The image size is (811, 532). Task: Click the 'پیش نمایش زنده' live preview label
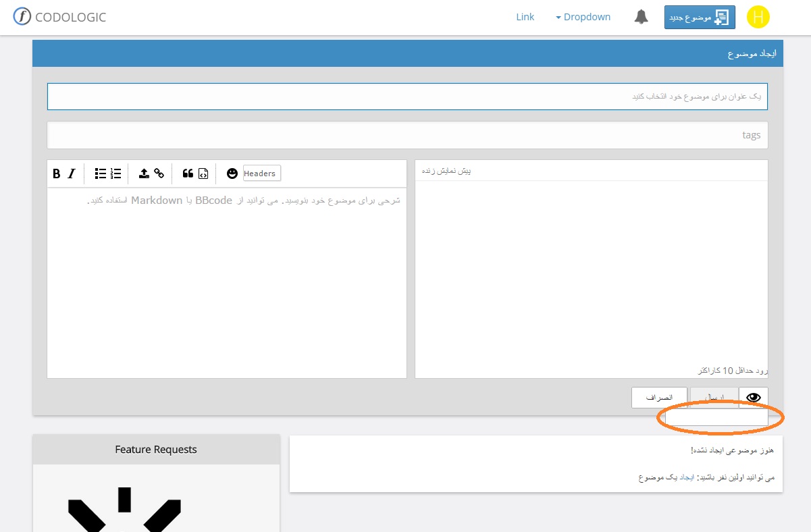coord(446,171)
